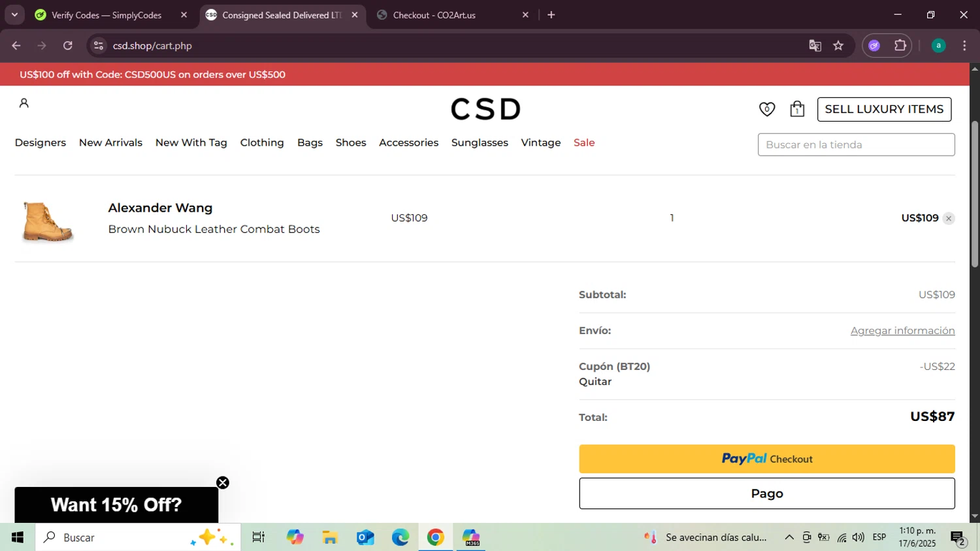Viewport: 980px width, 551px height.
Task: Switch to Verify Codes SimplyCodes tab
Action: coord(106,15)
